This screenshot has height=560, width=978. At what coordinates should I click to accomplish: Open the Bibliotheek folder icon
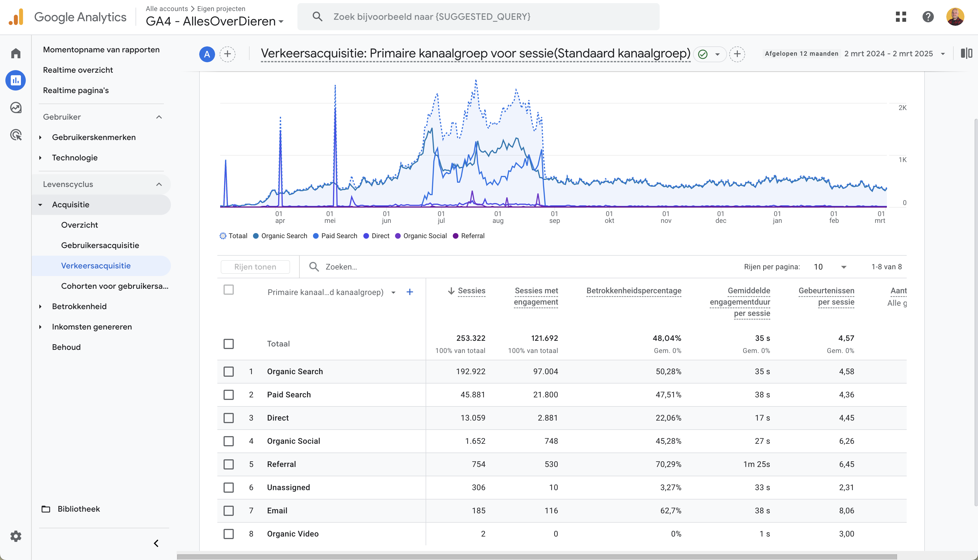click(46, 509)
